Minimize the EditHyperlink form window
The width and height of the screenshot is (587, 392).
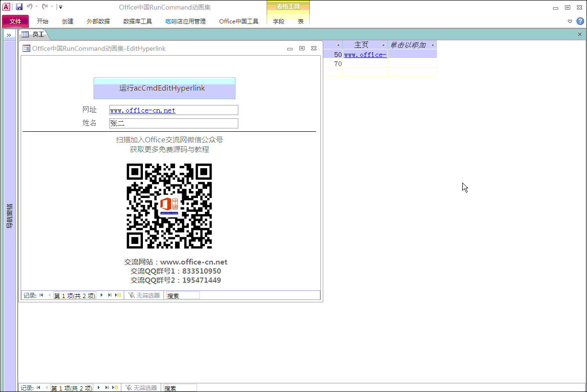(290, 48)
